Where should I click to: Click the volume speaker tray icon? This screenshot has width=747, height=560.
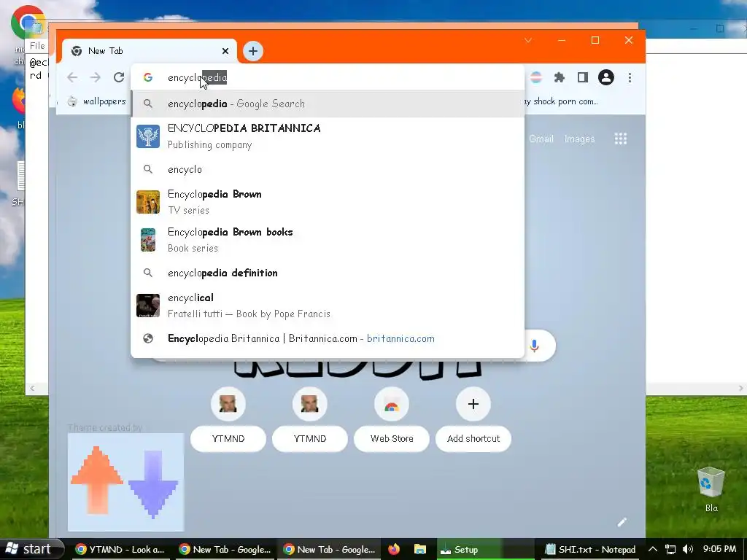(x=687, y=550)
